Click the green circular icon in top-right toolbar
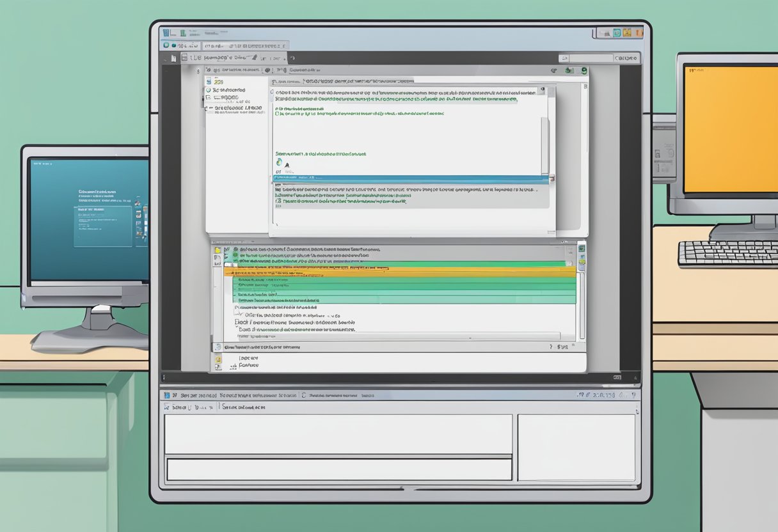 tap(583, 72)
